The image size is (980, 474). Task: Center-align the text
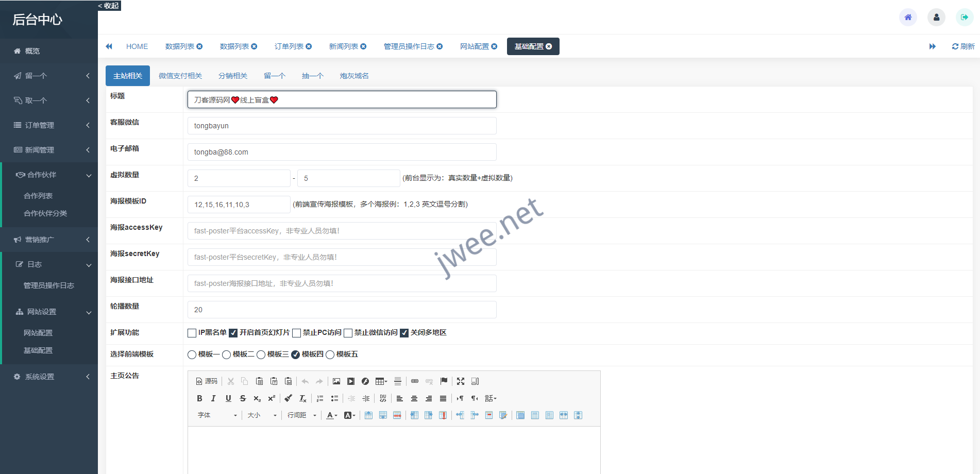[414, 398]
